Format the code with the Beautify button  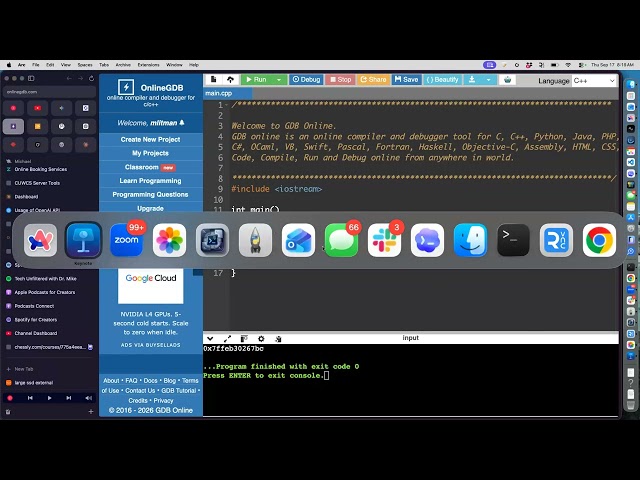[442, 80]
